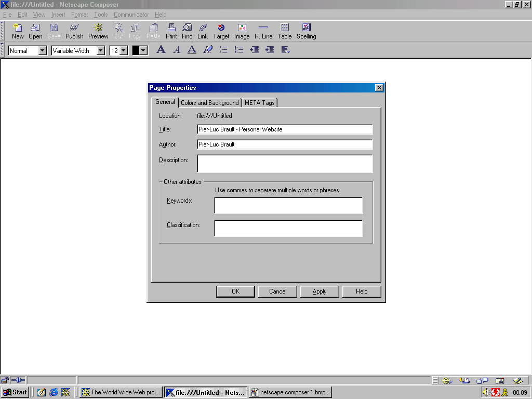Click the Paste toolbar icon
This screenshot has height=399, width=532.
click(154, 31)
